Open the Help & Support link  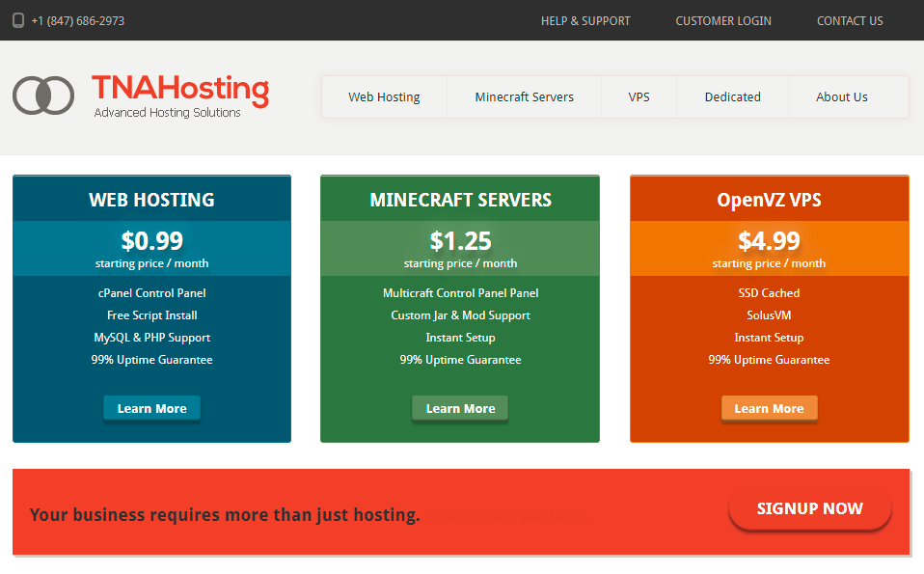(585, 20)
